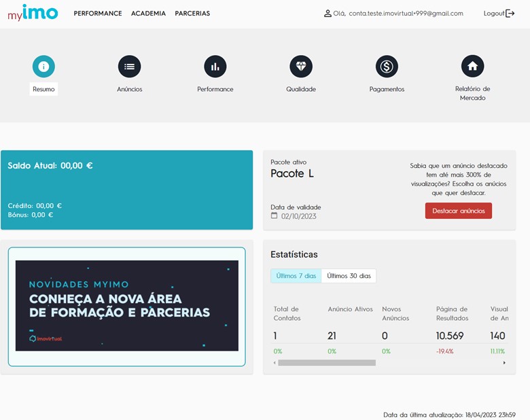Image resolution: width=530 pixels, height=420 pixels.
Task: Open the Novidades MyImo banner
Action: pyautogui.click(x=127, y=306)
